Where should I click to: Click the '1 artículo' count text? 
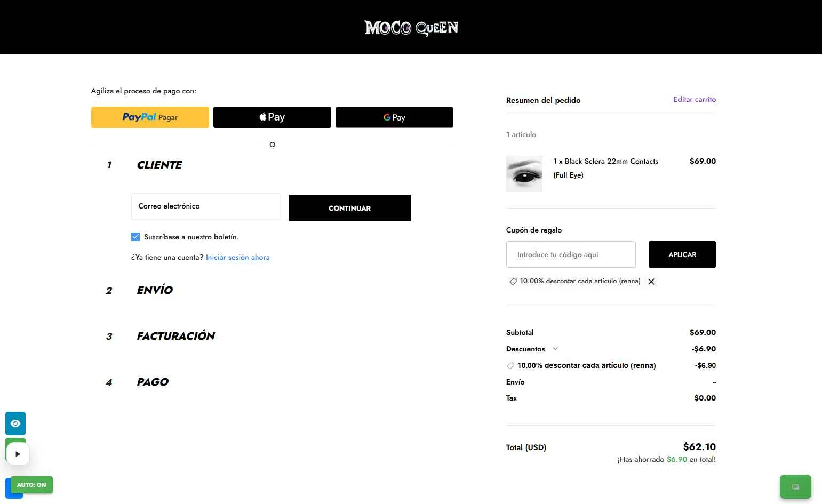click(521, 134)
